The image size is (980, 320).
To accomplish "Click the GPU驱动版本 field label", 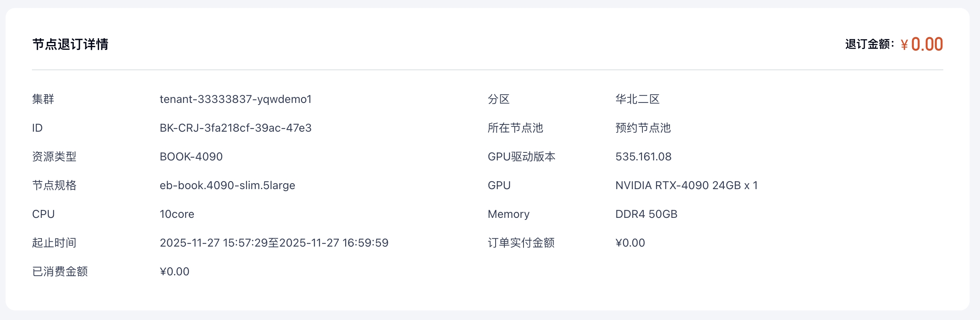I will [522, 157].
